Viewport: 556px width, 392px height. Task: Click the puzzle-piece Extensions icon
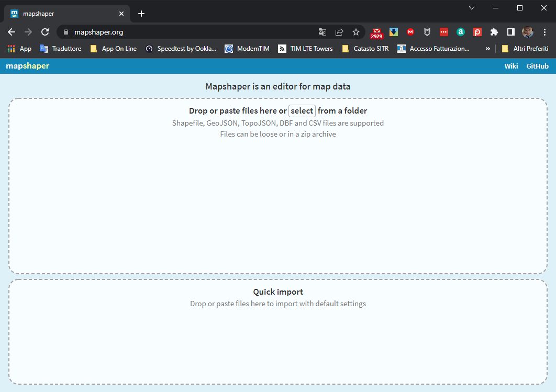pyautogui.click(x=494, y=32)
